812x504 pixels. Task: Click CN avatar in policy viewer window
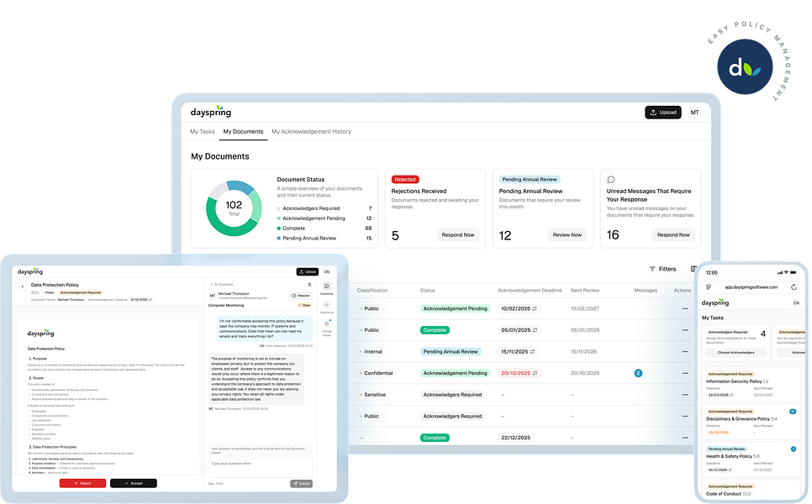click(327, 271)
